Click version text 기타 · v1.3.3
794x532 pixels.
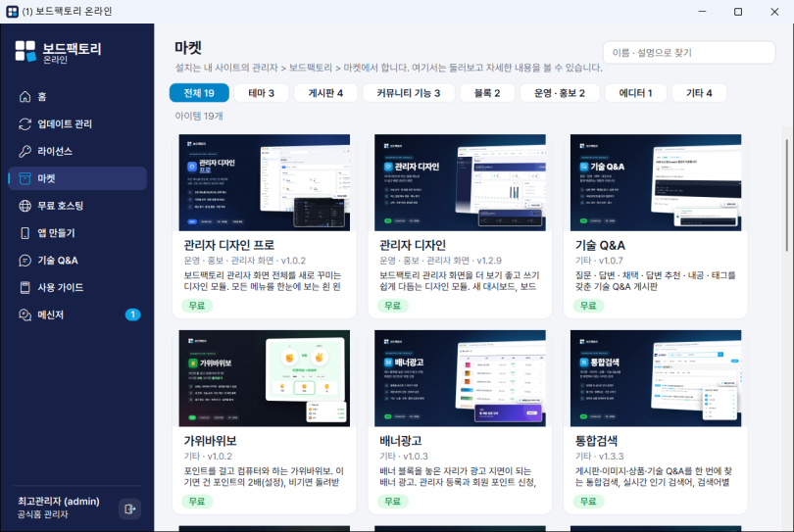pyautogui.click(x=600, y=457)
